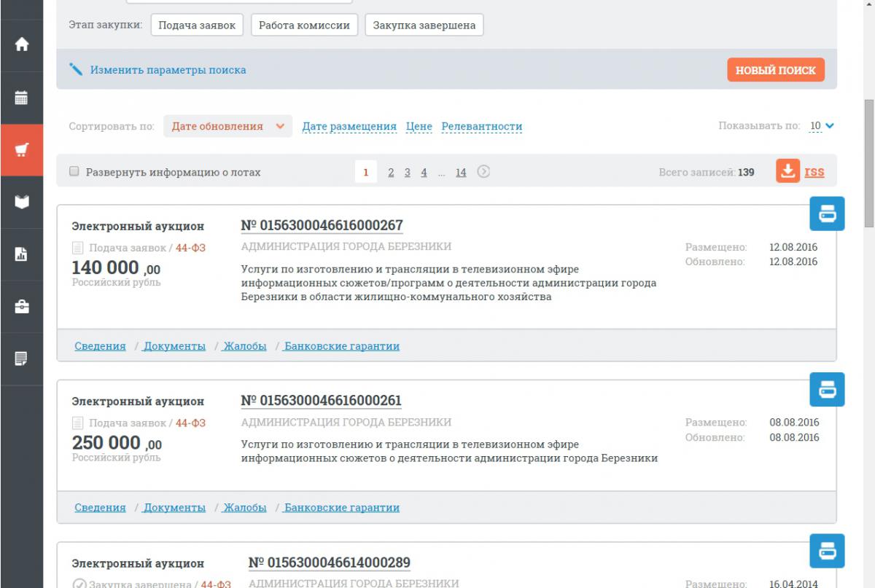Viewport: 875px width, 588px height.
Task: Select the shopping cart icon in the sidebar
Action: 22,150
